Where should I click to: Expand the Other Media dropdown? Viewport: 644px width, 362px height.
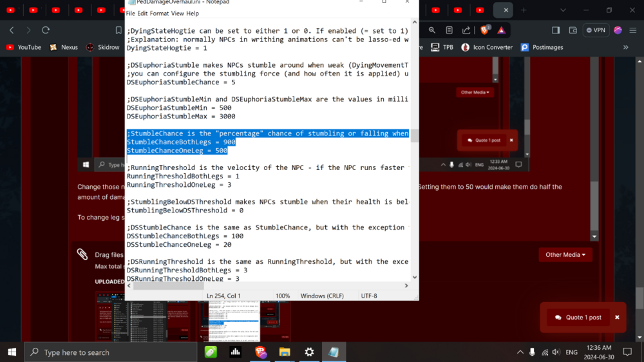pyautogui.click(x=565, y=254)
